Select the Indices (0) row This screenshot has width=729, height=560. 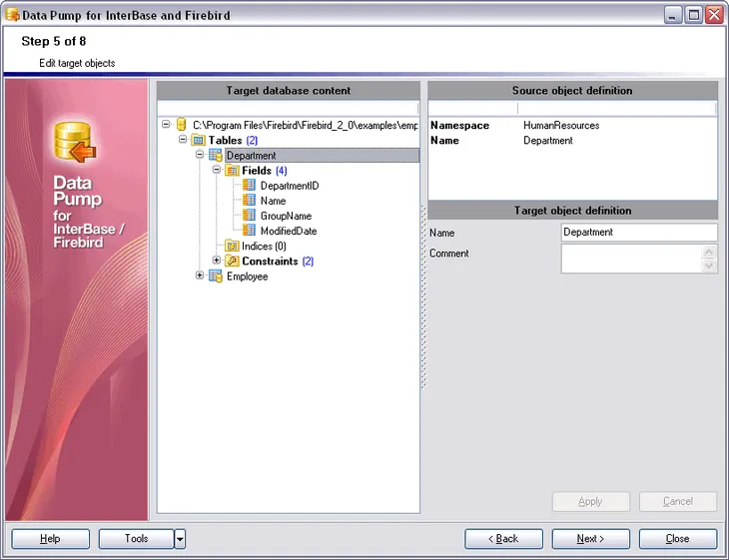[x=264, y=246]
